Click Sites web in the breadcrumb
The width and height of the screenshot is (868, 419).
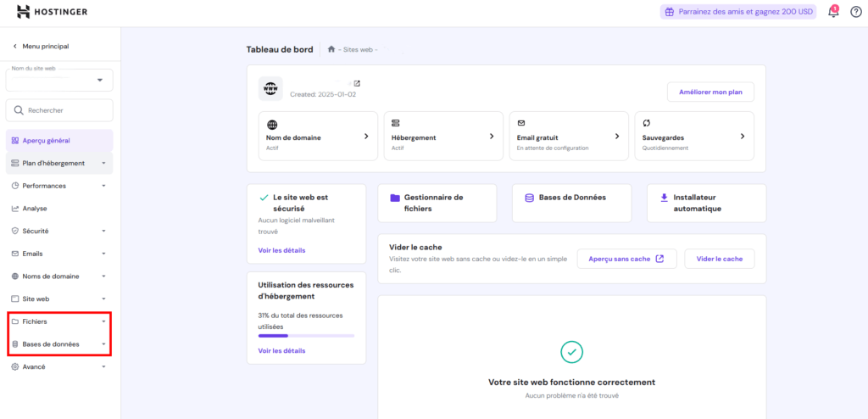(358, 49)
